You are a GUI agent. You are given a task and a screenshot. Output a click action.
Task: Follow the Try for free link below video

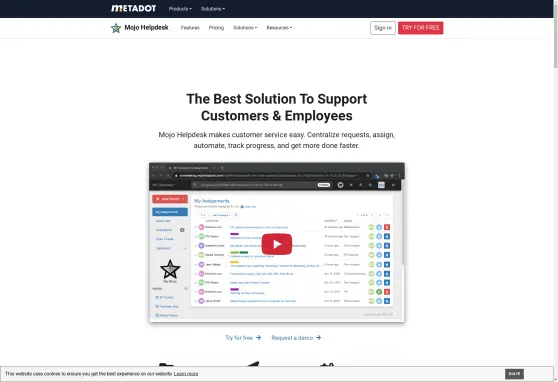(239, 337)
